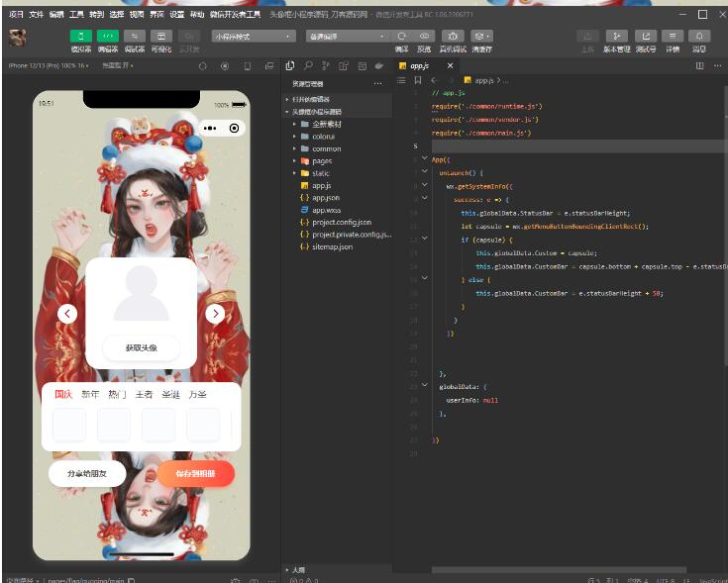This screenshot has height=583, width=728.
Task: Expand the pages folder in file tree
Action: 322,161
